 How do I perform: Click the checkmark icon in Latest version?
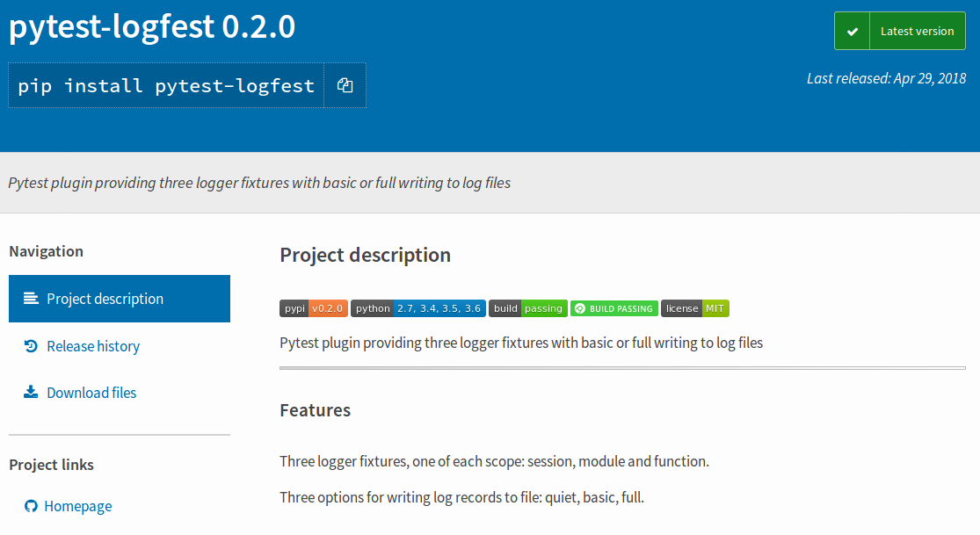point(852,32)
